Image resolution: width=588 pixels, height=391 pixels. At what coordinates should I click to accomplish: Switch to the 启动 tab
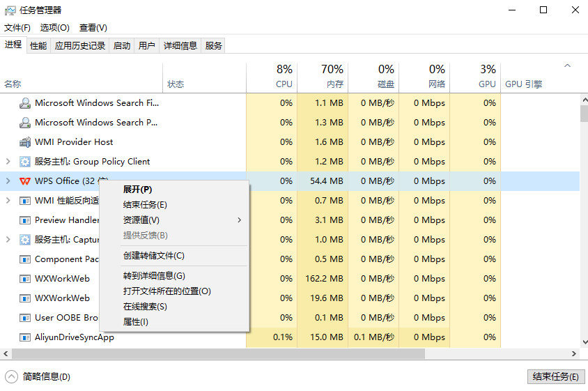click(x=122, y=46)
